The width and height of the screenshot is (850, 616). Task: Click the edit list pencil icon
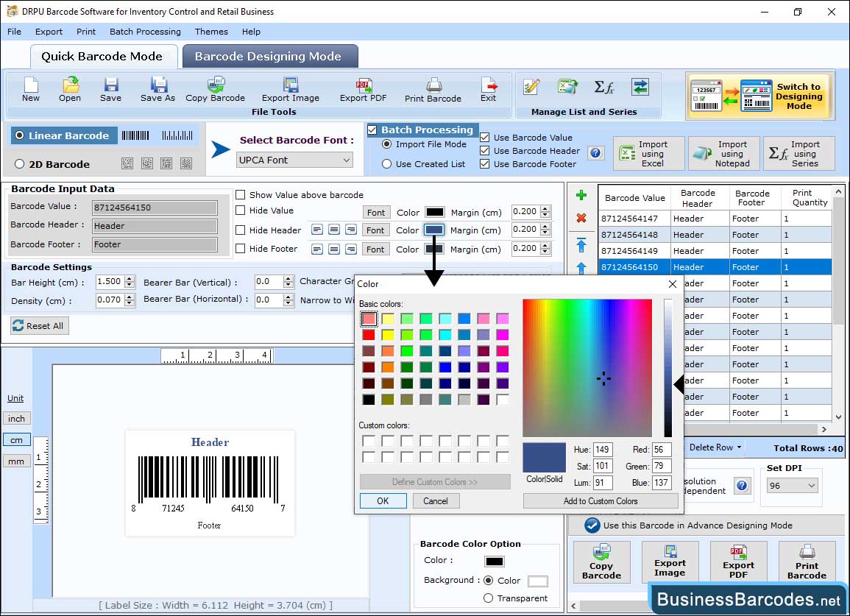531,87
